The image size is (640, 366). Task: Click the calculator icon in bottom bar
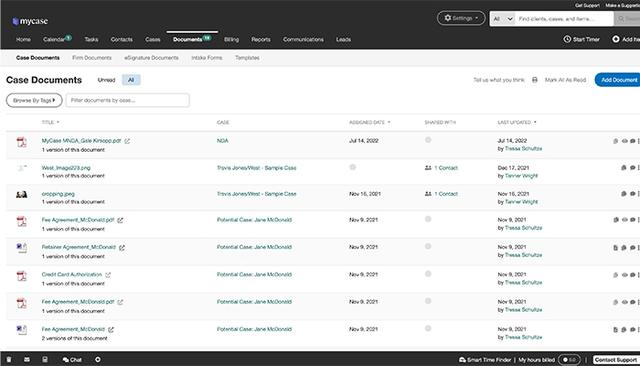tap(45, 359)
